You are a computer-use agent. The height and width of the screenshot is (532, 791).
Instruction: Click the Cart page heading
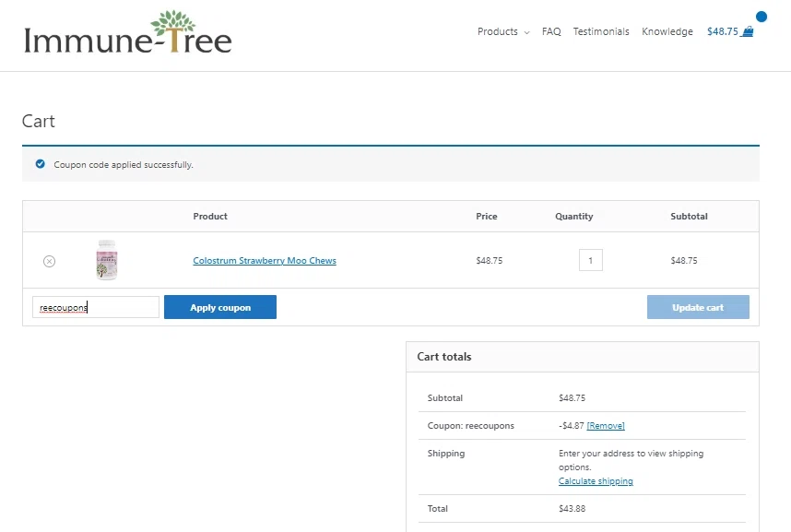[x=39, y=121]
